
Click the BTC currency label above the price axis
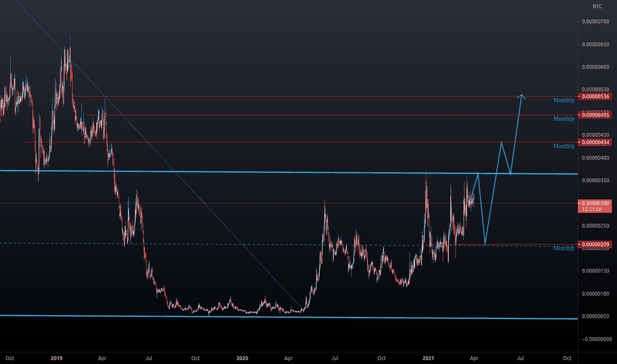(597, 7)
